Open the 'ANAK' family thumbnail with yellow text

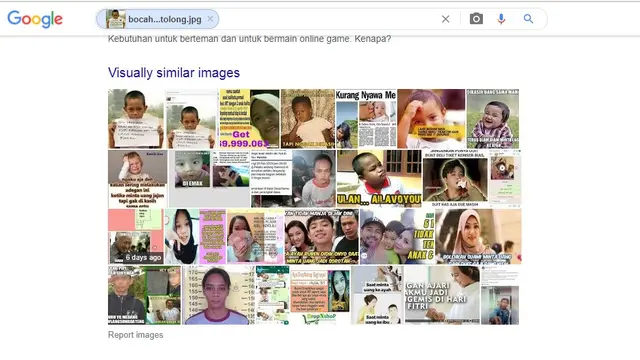click(397, 237)
